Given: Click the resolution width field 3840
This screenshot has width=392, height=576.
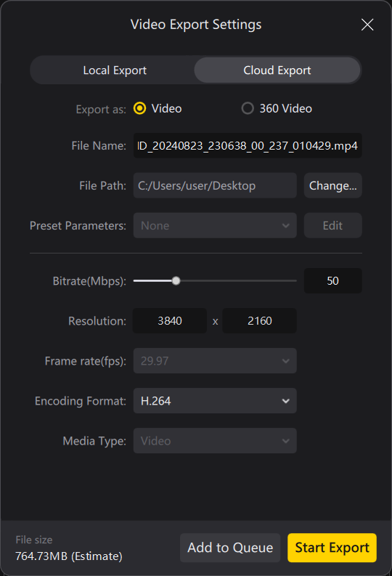Looking at the screenshot, I should pos(170,321).
